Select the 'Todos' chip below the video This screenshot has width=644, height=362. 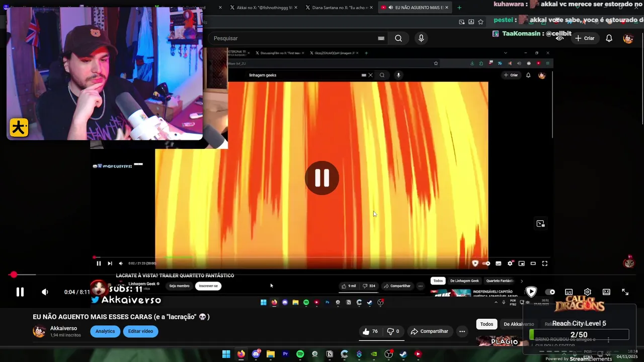tap(487, 324)
